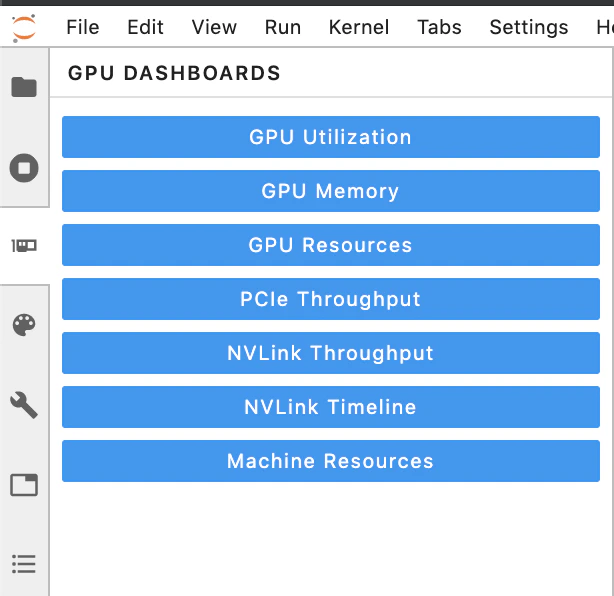Open the palette Commands sidebar icon
This screenshot has height=596, width=614.
(x=24, y=325)
